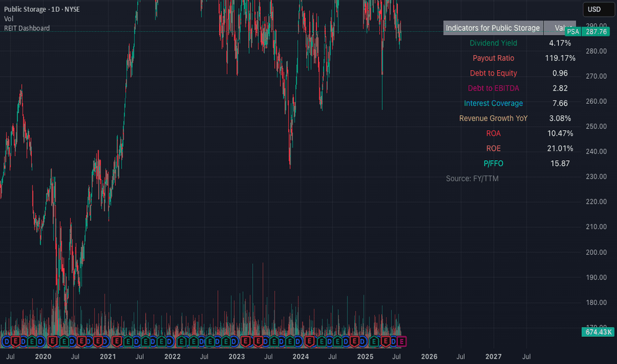Image resolution: width=617 pixels, height=364 pixels.
Task: Select the Vol indicator legend
Action: pos(9,19)
